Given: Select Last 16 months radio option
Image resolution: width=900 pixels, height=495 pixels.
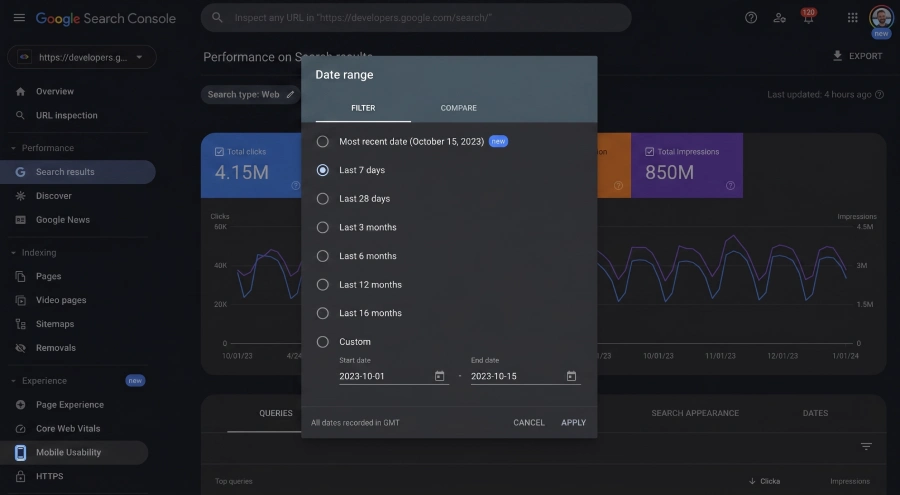Looking at the screenshot, I should (x=323, y=313).
